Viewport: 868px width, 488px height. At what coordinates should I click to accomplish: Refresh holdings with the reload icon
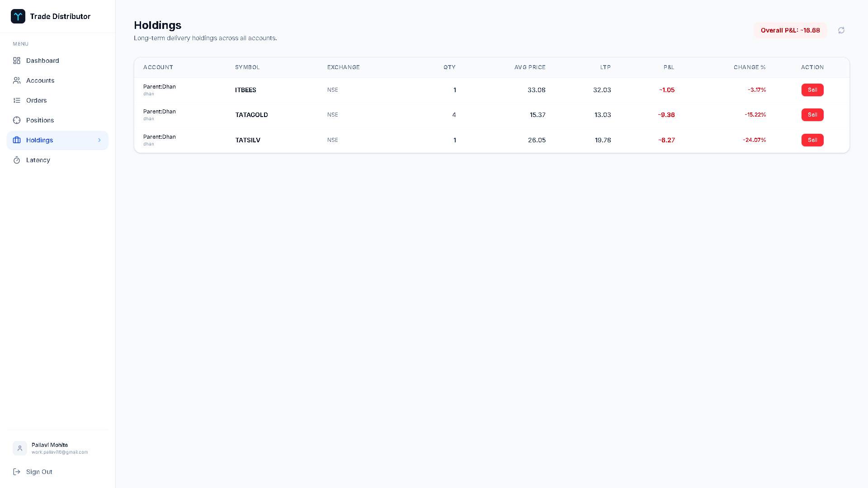841,30
